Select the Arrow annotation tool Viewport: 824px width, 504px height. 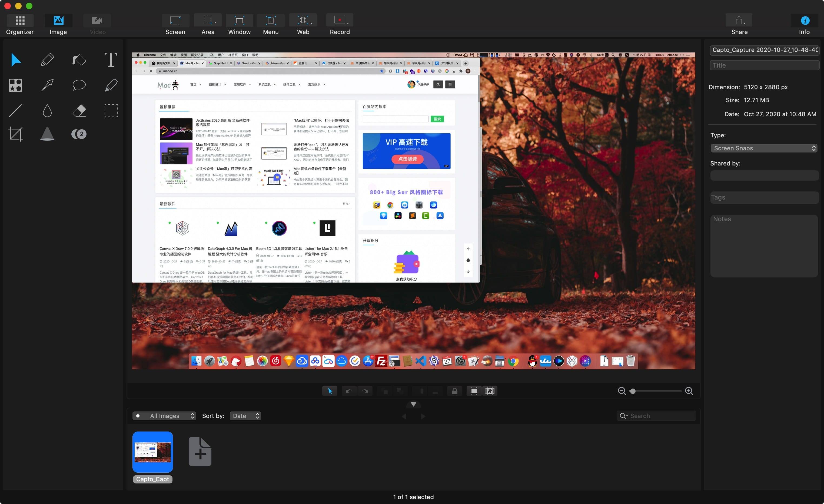point(47,85)
